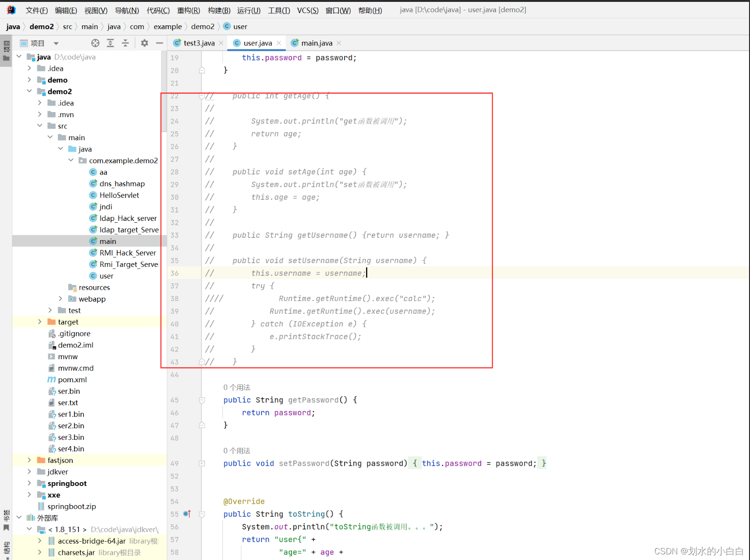Close the main.java tab
The width and height of the screenshot is (750, 560).
(x=339, y=43)
